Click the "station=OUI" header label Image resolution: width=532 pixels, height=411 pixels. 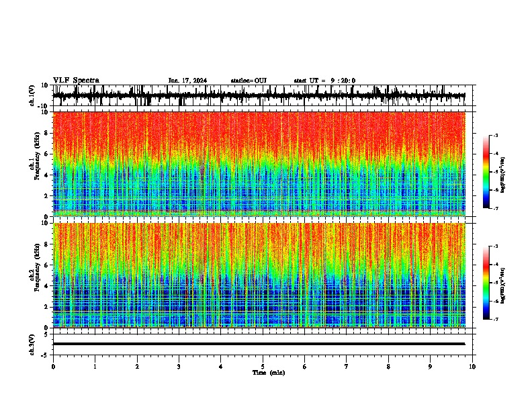249,81
